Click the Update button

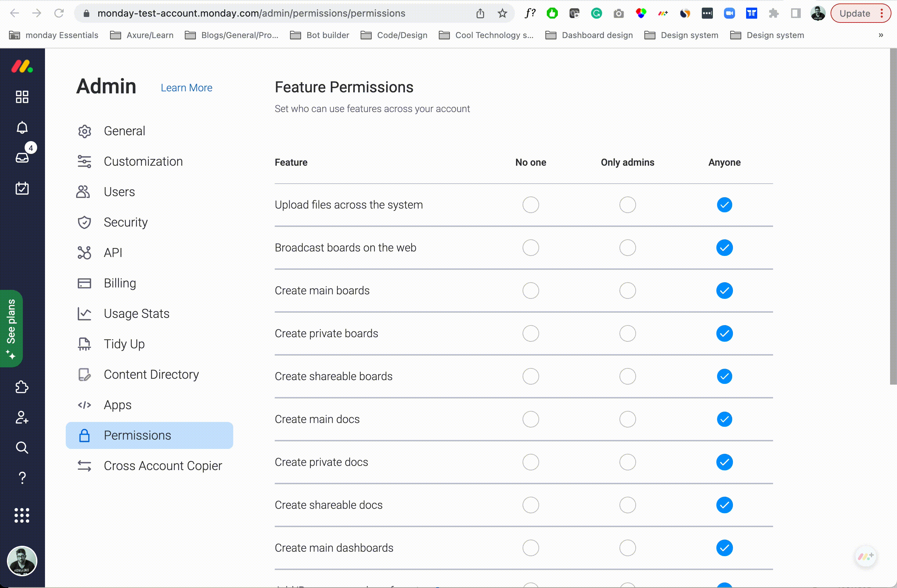(x=860, y=13)
